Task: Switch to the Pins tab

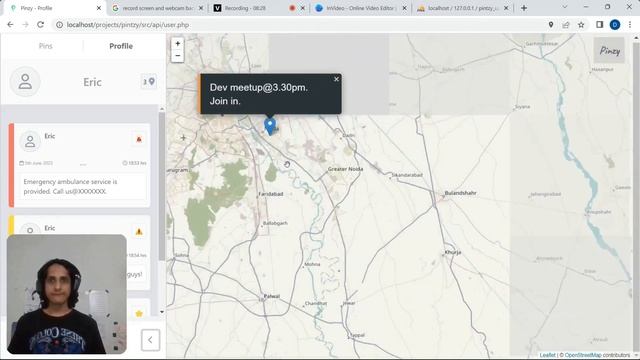Action: point(45,46)
